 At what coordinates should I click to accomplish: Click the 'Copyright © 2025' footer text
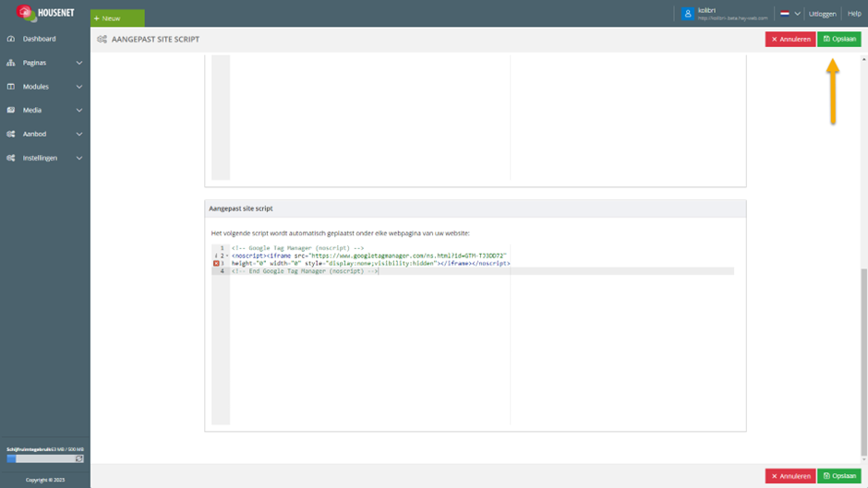(45, 480)
